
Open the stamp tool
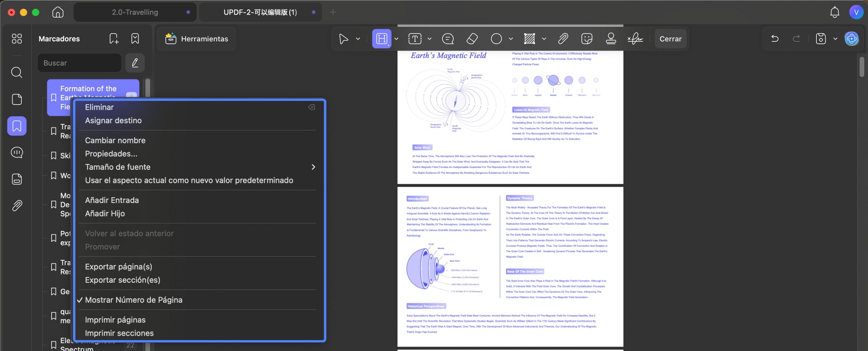(x=611, y=39)
